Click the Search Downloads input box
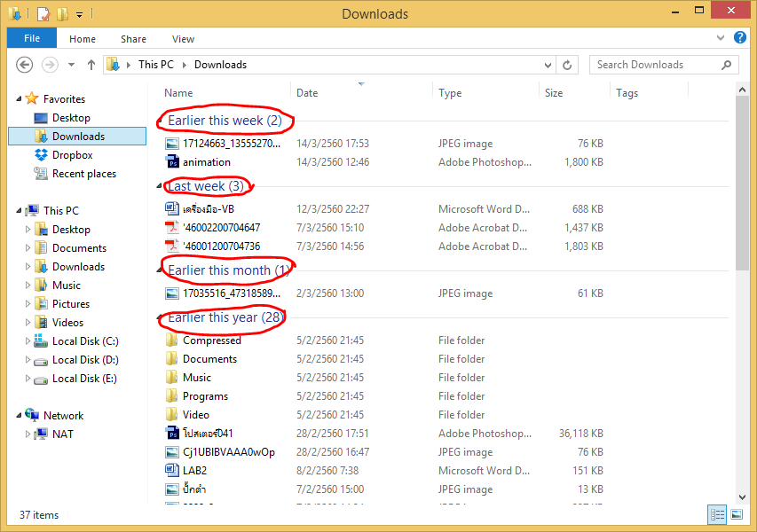 click(657, 65)
